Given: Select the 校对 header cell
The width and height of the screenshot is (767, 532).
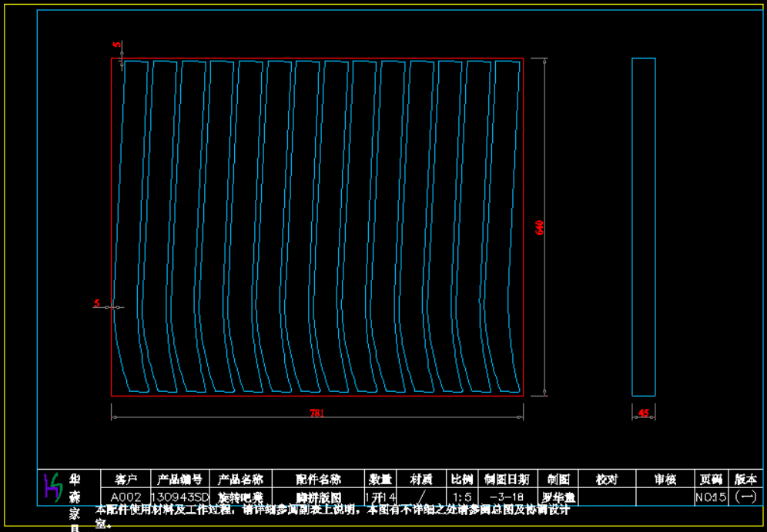Looking at the screenshot, I should (x=607, y=480).
